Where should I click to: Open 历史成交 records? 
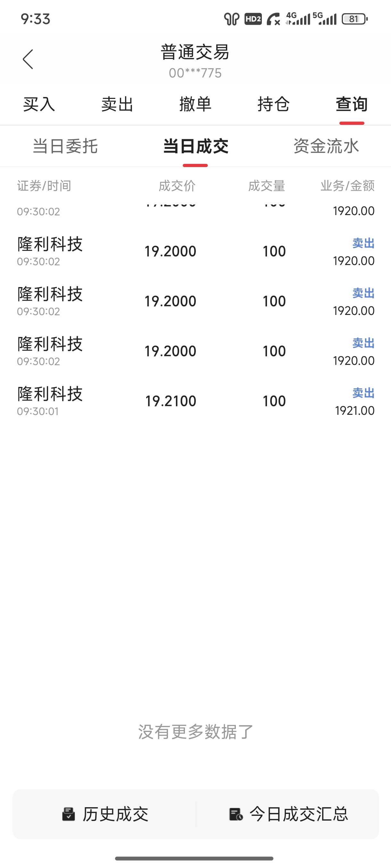pyautogui.click(x=105, y=814)
